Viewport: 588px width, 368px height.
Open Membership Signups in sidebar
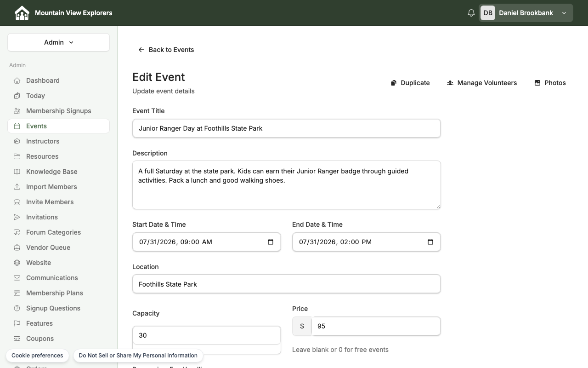coord(58,111)
